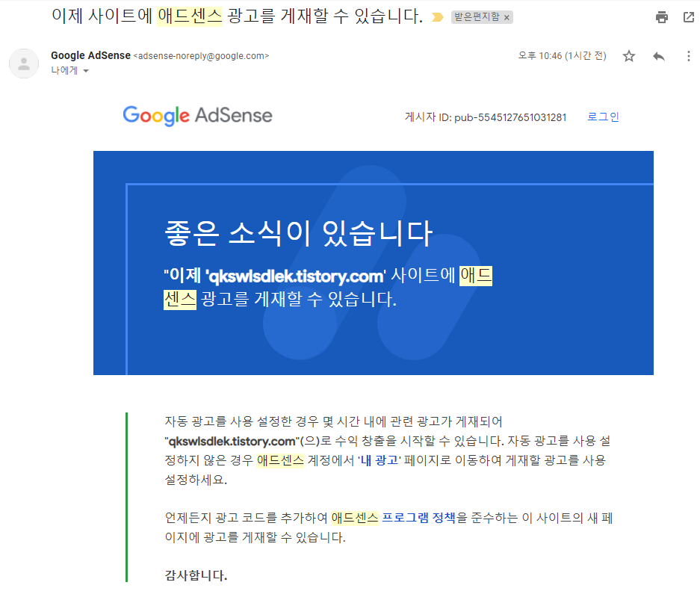Image resolution: width=700 pixels, height=597 pixels.
Task: Print this email with the printer icon
Action: coord(662,17)
